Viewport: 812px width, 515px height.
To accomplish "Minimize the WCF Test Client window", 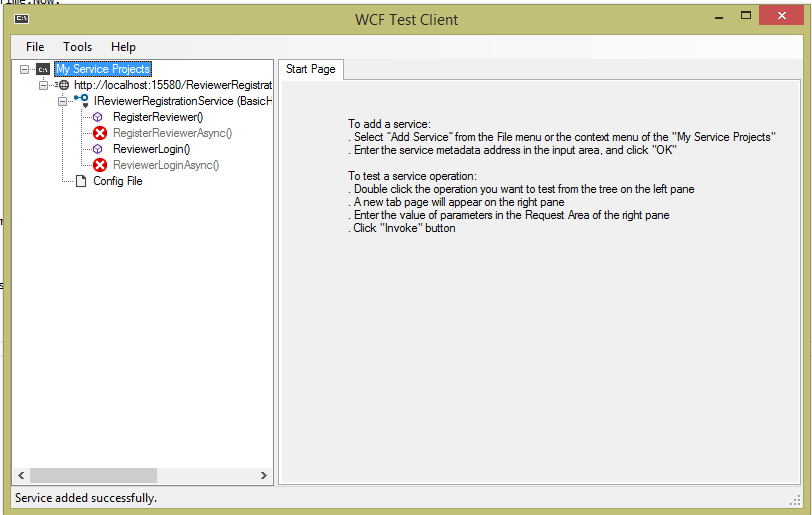I will coord(719,17).
